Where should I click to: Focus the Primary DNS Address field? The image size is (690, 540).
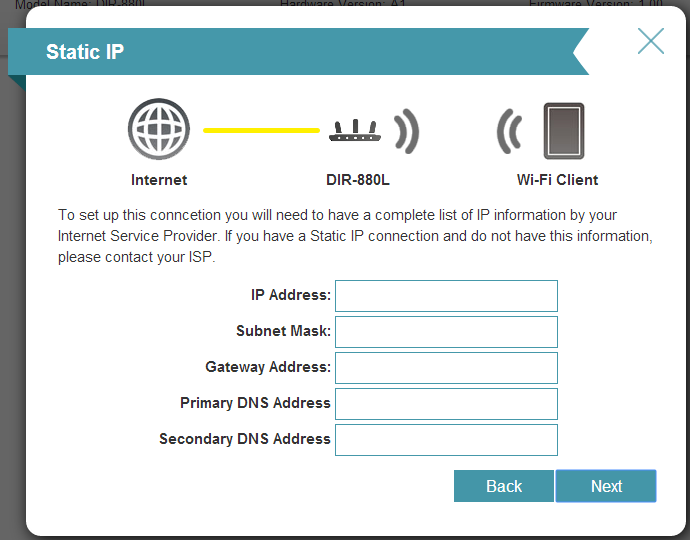[446, 404]
